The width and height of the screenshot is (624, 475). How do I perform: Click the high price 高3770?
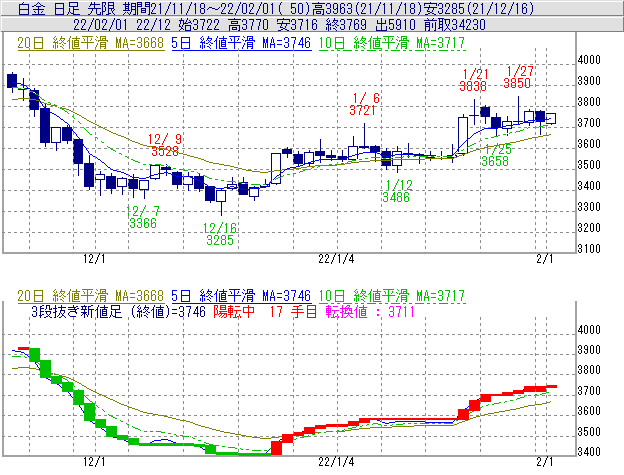point(248,25)
